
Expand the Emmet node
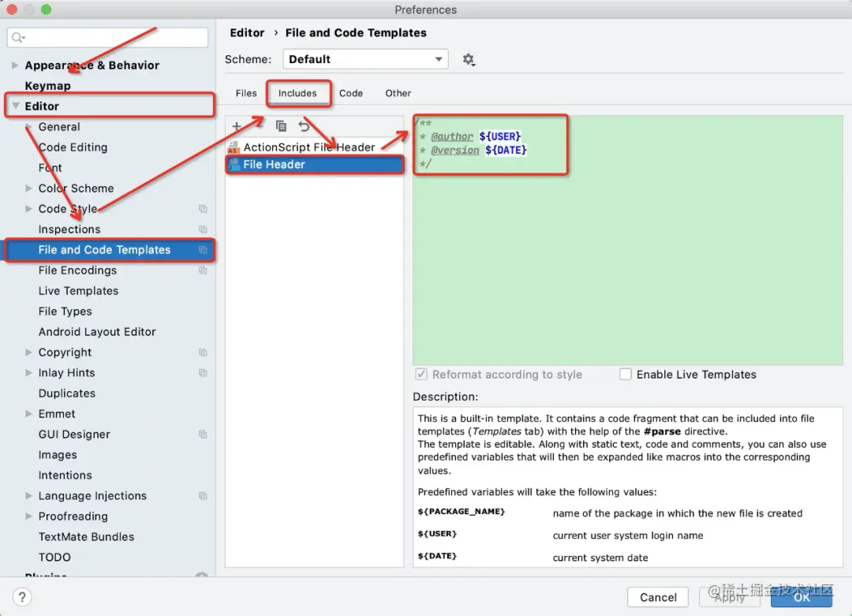(29, 413)
